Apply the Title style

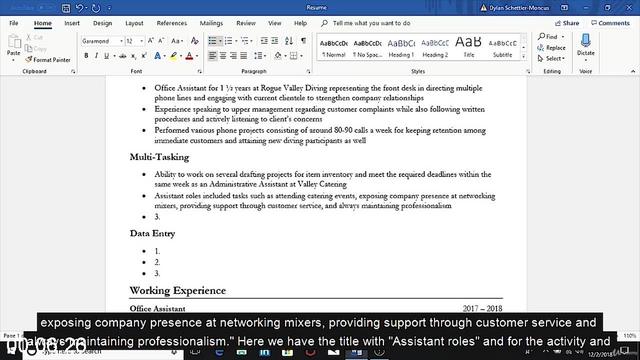(469, 48)
